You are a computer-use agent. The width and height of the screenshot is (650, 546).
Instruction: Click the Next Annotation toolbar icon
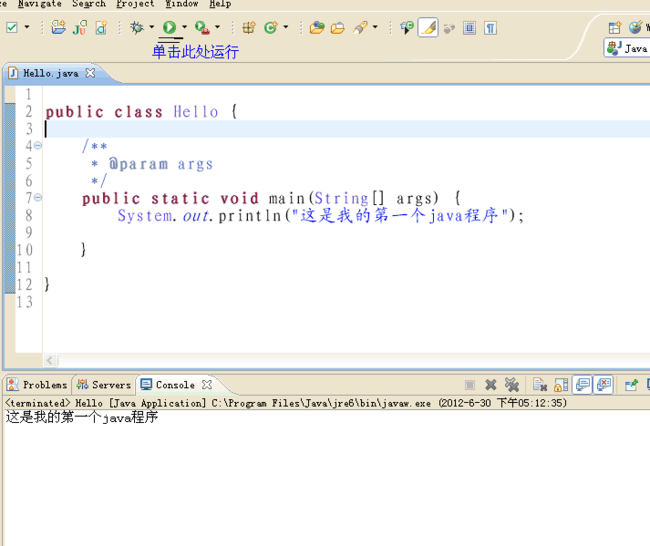pos(407,28)
